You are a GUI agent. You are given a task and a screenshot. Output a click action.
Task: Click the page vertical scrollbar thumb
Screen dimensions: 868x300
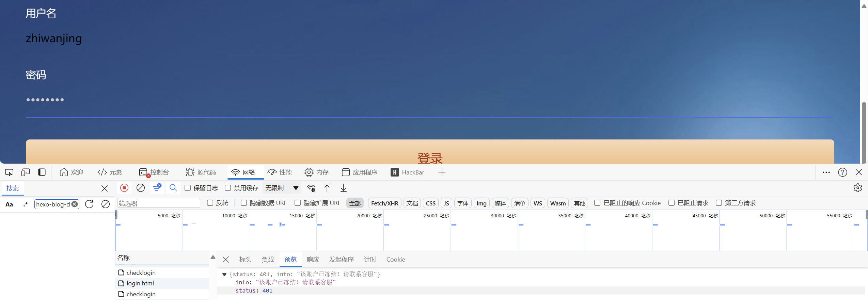864,133
